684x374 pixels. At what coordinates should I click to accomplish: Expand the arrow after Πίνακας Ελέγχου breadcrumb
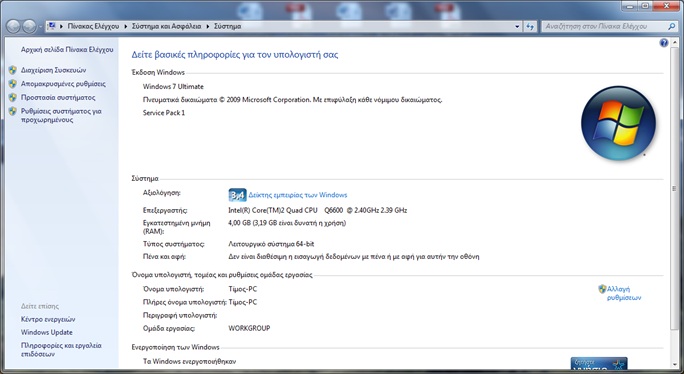(x=126, y=26)
